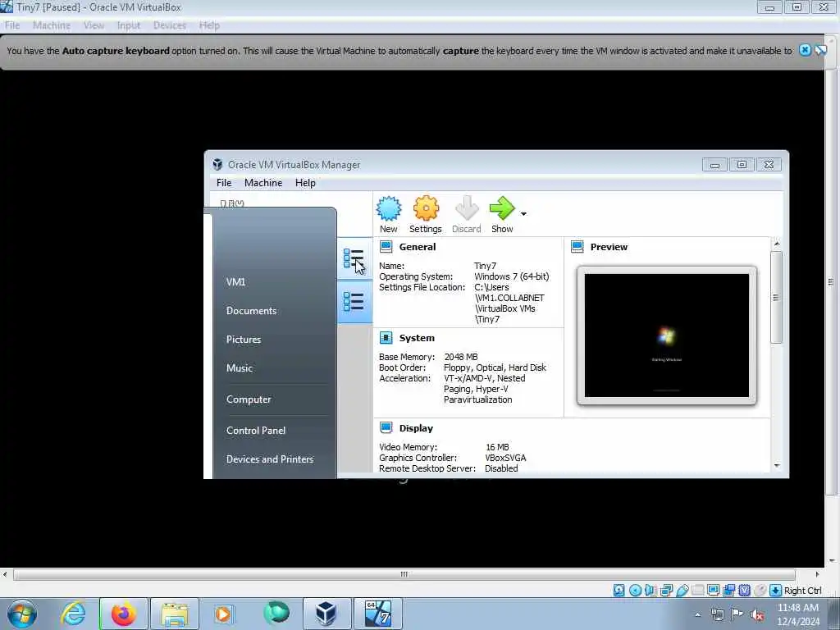Screen dimensions: 840x630
Task: Click the General section header
Action: (x=418, y=247)
